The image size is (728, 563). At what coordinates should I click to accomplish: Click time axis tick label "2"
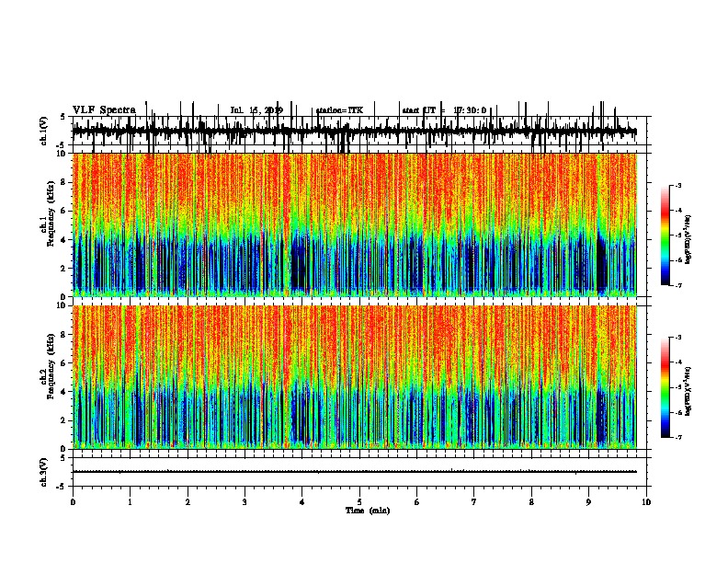[x=188, y=502]
